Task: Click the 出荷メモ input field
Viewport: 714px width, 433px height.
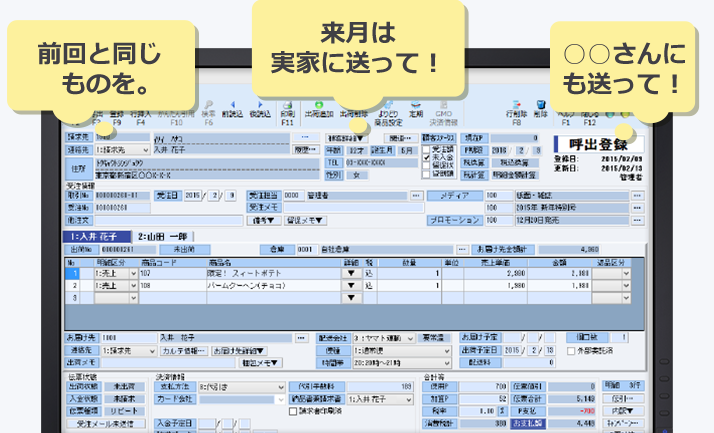Action: 168,363
